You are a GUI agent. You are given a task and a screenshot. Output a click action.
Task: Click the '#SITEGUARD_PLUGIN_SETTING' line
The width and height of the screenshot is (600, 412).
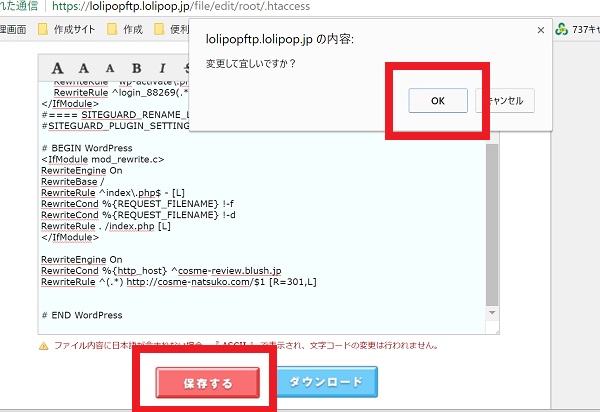(115, 126)
